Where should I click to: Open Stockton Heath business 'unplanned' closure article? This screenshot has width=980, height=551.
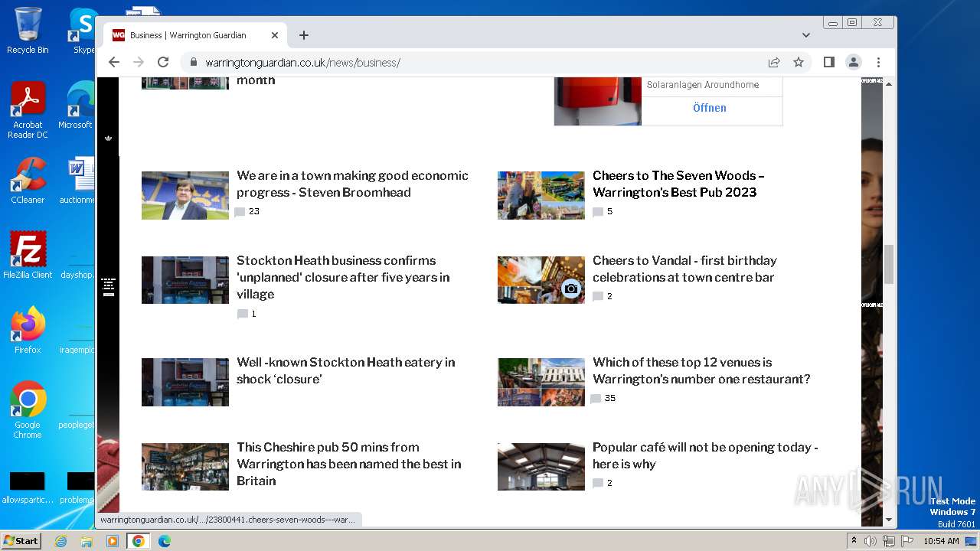(x=343, y=277)
